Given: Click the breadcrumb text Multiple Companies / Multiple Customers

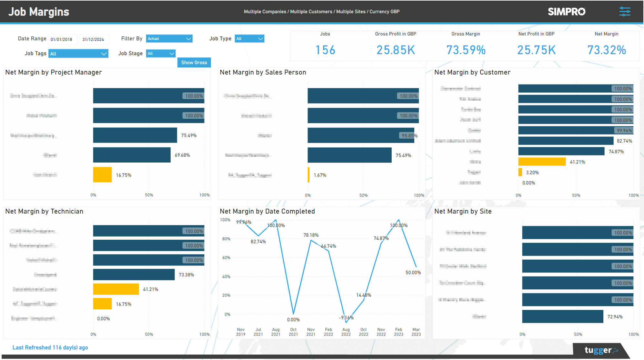Looking at the screenshot, I should pyautogui.click(x=288, y=11).
